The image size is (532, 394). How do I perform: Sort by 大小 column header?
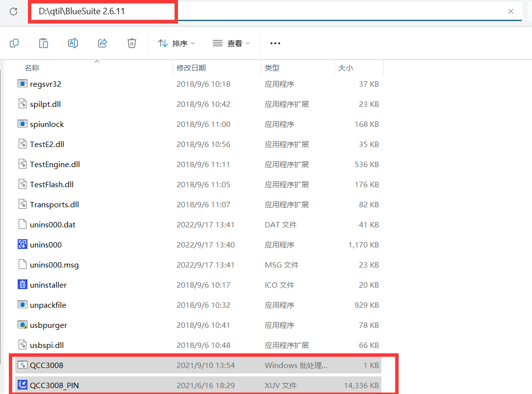pyautogui.click(x=345, y=68)
